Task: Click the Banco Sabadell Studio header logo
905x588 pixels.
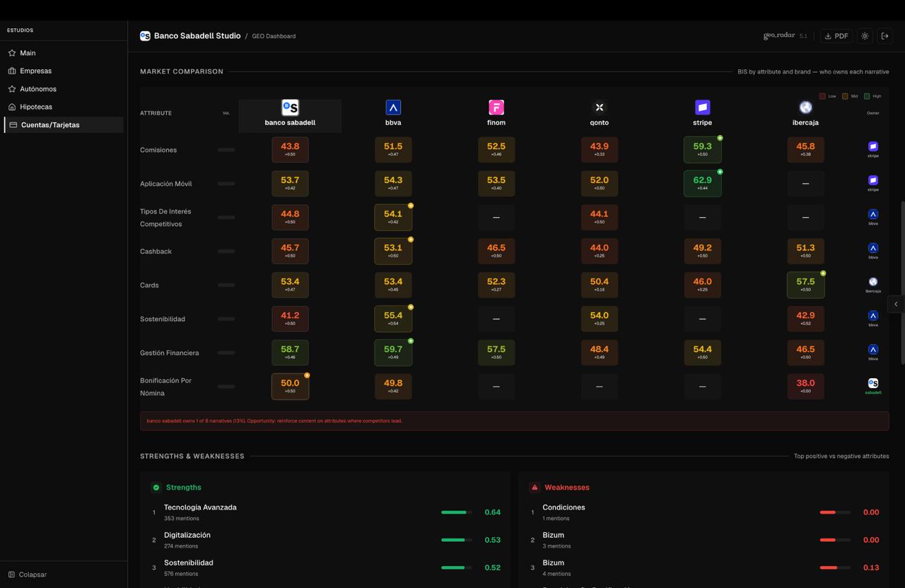Action: tap(145, 36)
